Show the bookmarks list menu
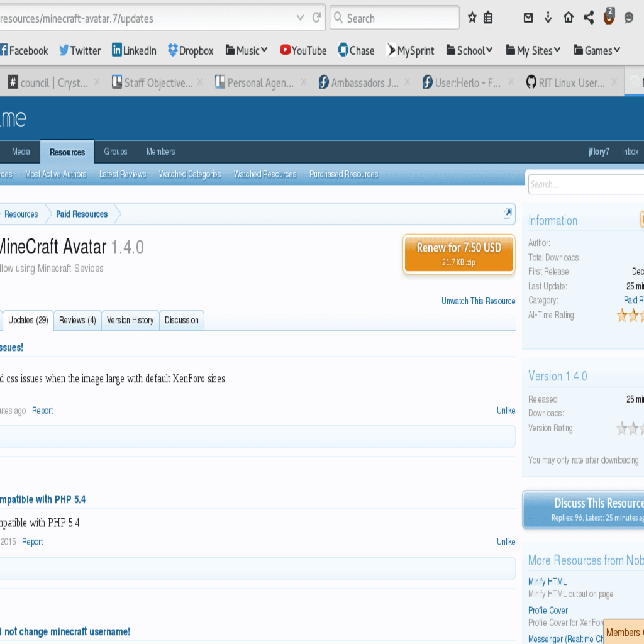The image size is (644, 644). click(x=488, y=18)
